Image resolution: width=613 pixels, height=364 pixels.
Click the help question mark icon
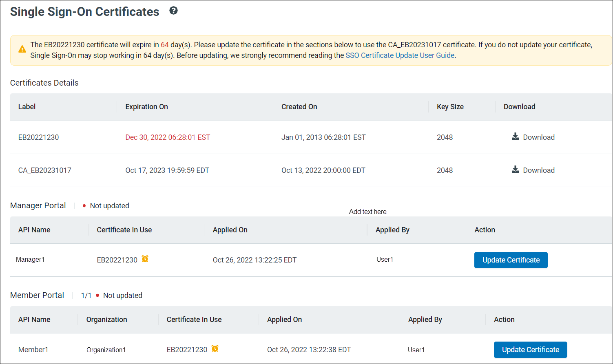(x=173, y=11)
